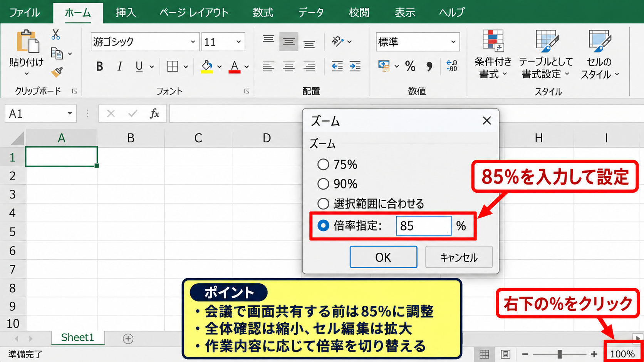Click the top align icon

click(x=268, y=39)
